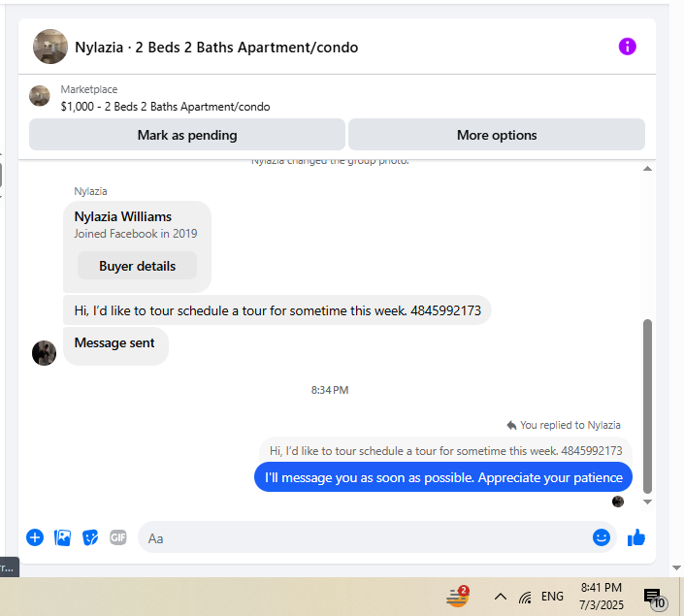Show hidden system tray icons chevron

pyautogui.click(x=501, y=597)
